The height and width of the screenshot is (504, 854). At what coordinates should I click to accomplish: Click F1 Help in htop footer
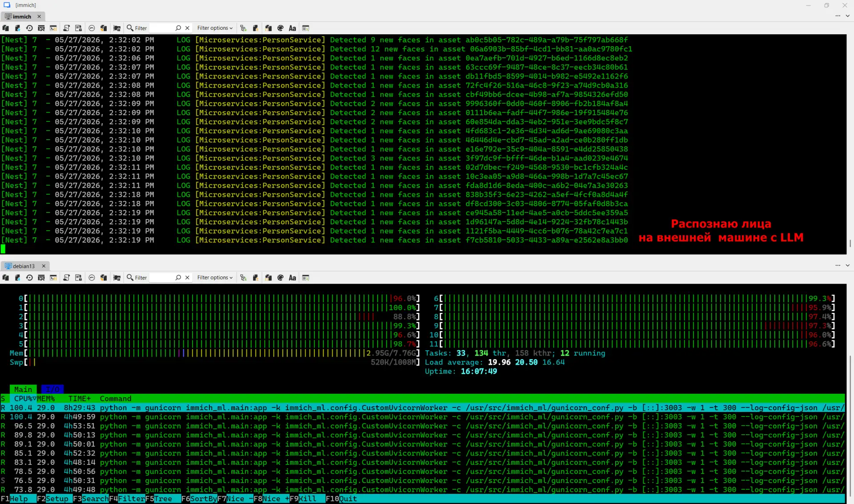tap(14, 499)
